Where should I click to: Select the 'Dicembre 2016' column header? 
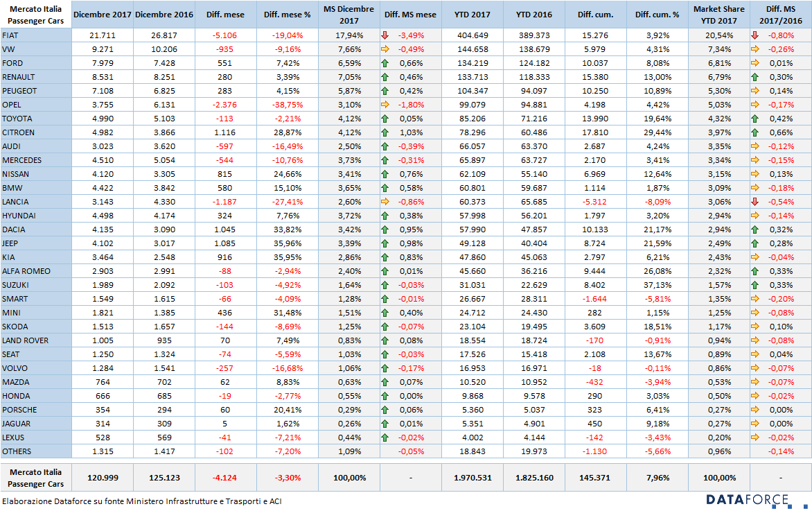[x=164, y=15]
